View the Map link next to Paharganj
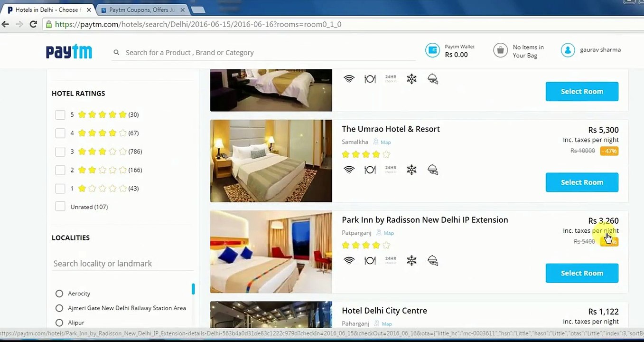Screen dimensions: 644x342 [x=386, y=324]
